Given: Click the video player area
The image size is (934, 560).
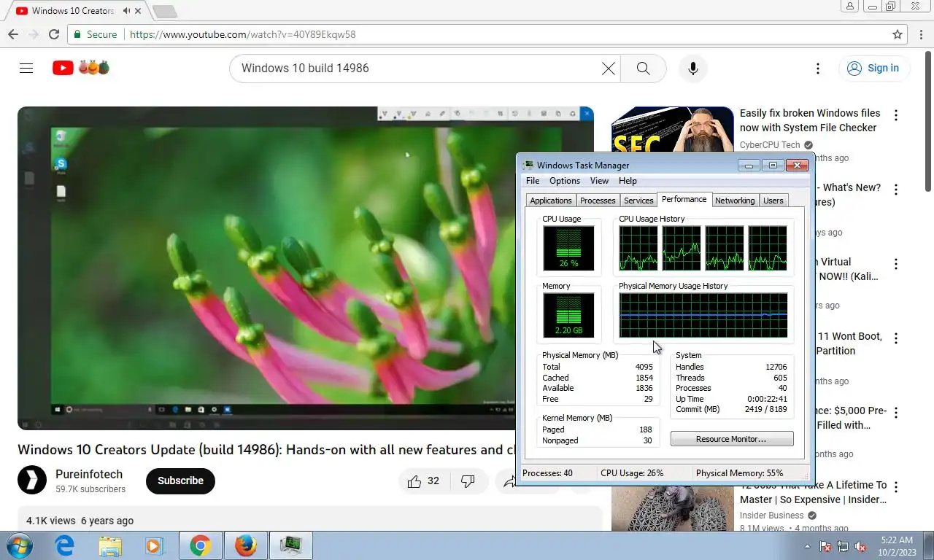Looking at the screenshot, I should point(266,268).
